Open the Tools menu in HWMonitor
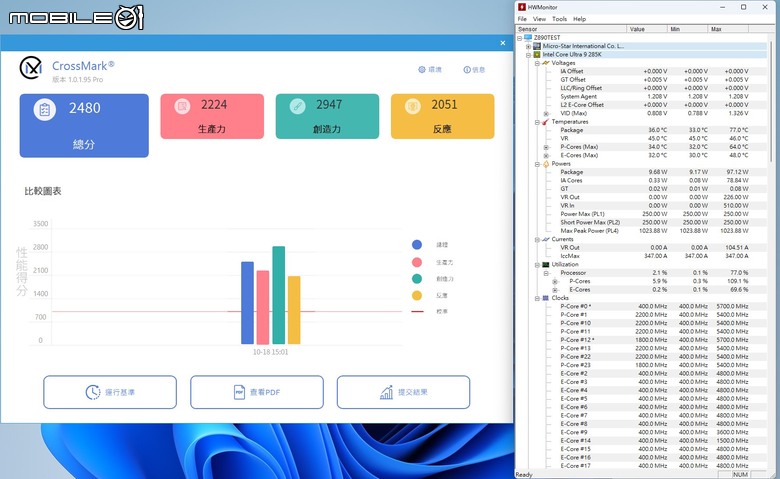Screen dimensions: 780x479 [559, 19]
